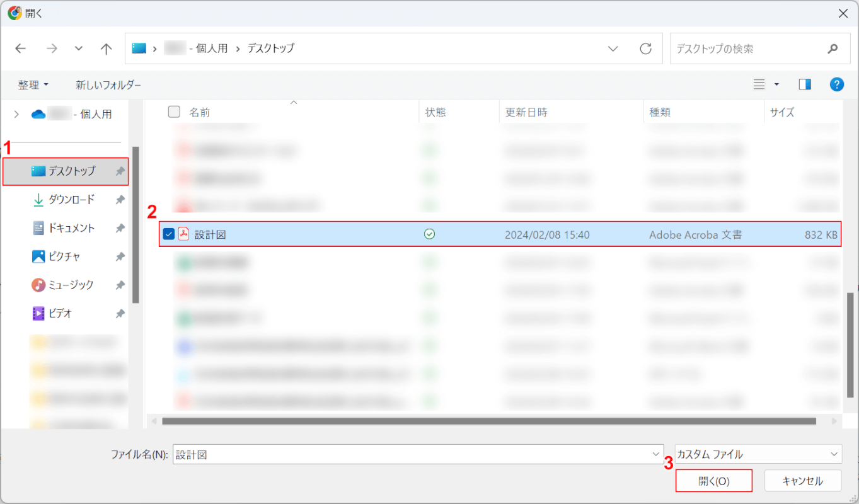Click the pin icon beside ダウンロード
Screen dimensions: 859x504
coord(120,200)
